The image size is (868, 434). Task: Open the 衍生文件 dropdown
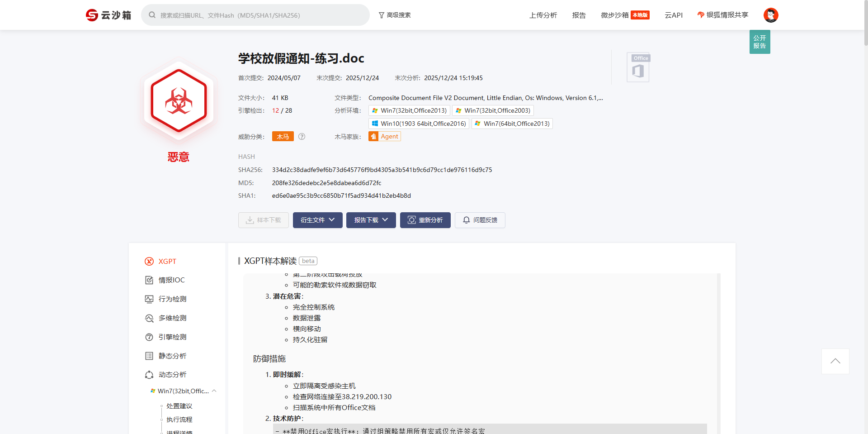[x=317, y=220]
